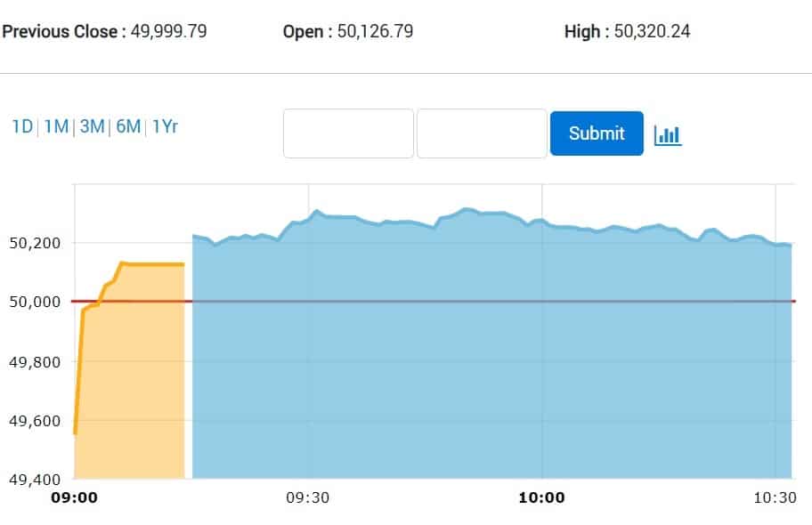The height and width of the screenshot is (525, 812).
Task: Click the first empty date input box
Action: (348, 133)
